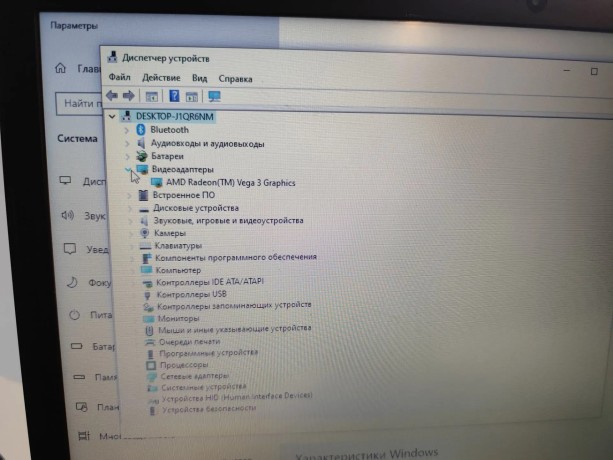613x460 pixels.
Task: Click the speaker icon of Аудиовходы и аудиовыходы
Action: point(141,143)
